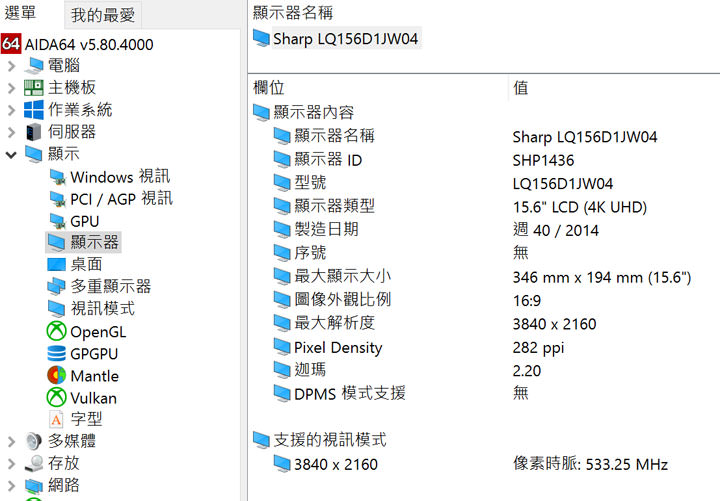
Task: Select the 桌面 tree item
Action: click(86, 264)
